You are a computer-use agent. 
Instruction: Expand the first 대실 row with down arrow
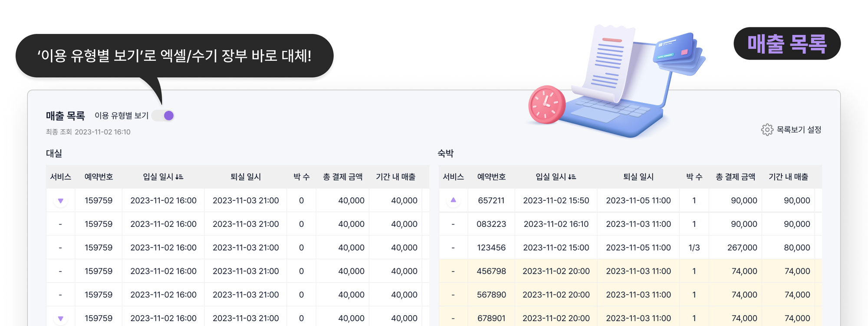pos(61,201)
